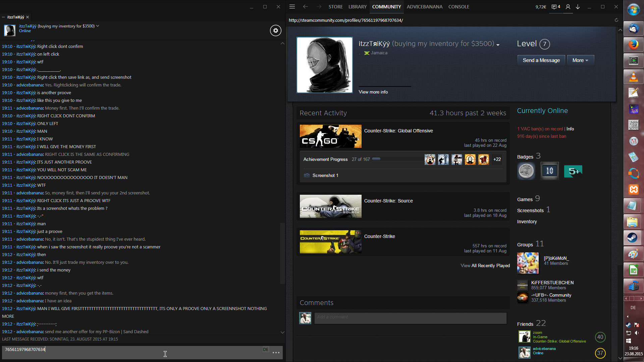Open the chat input ellipsis options
Screen dimensions: 644x362
pos(276,353)
